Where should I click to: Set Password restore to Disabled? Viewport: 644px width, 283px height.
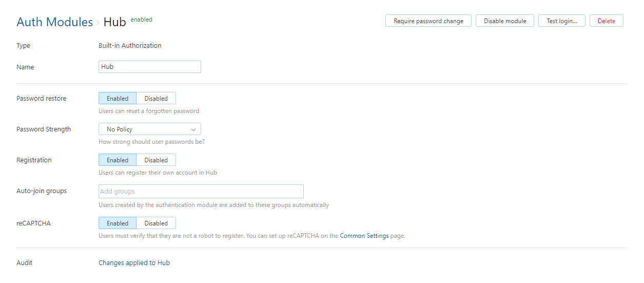coord(156,98)
